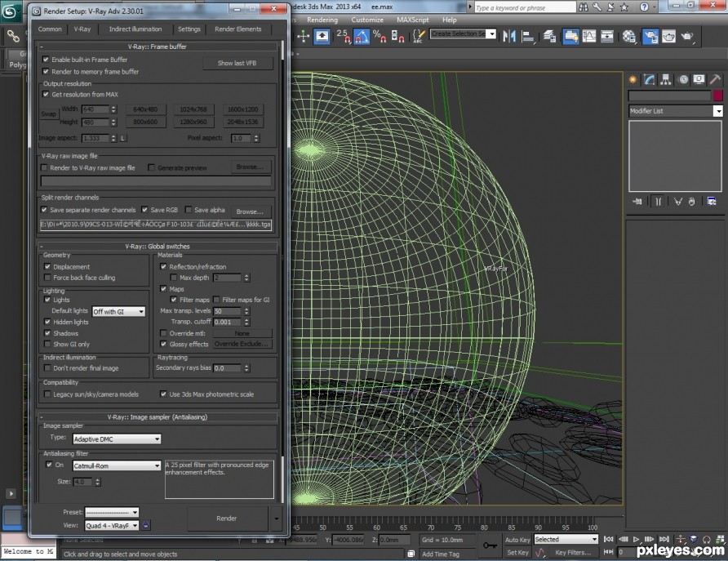
Task: Enable Force back face culling
Action: [x=47, y=278]
